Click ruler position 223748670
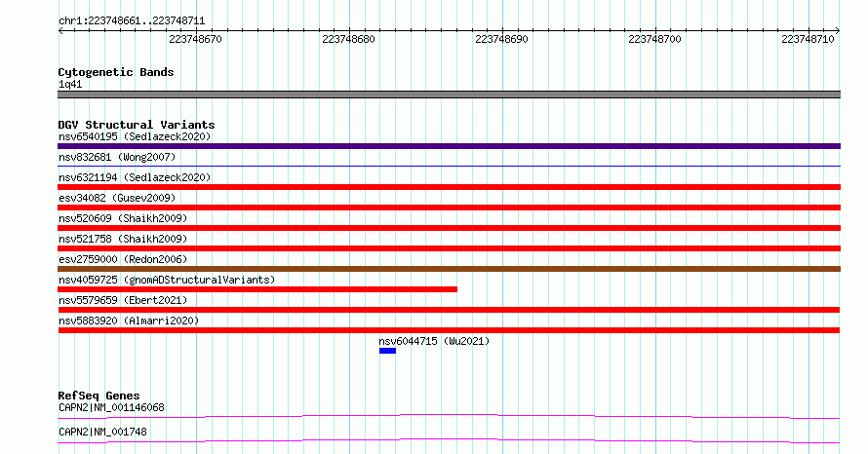This screenshot has width=868, height=454. click(195, 39)
